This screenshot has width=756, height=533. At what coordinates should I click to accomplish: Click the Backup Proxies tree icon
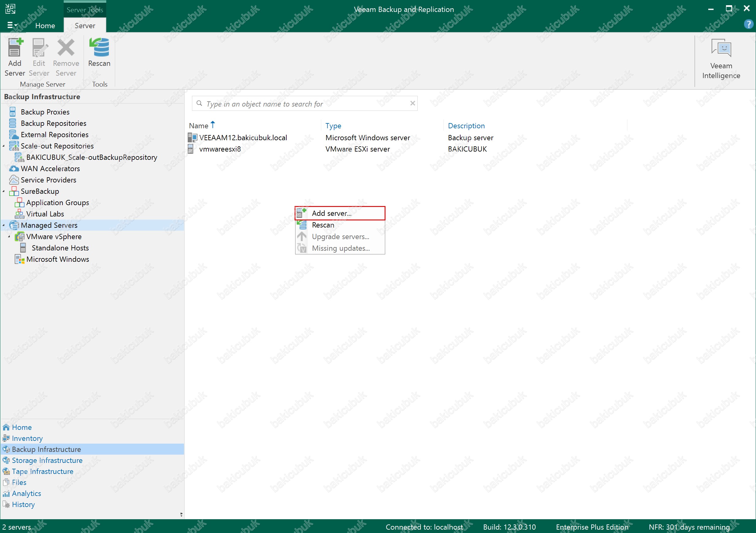pos(13,112)
